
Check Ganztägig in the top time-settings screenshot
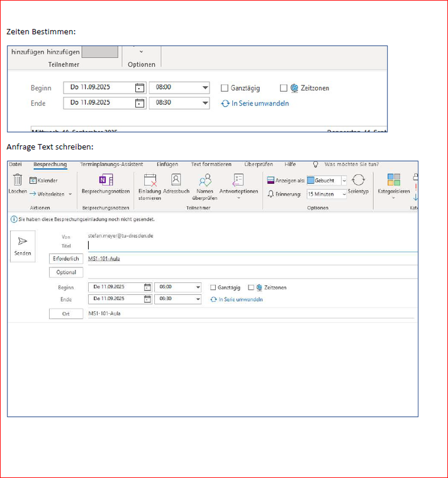tap(225, 88)
